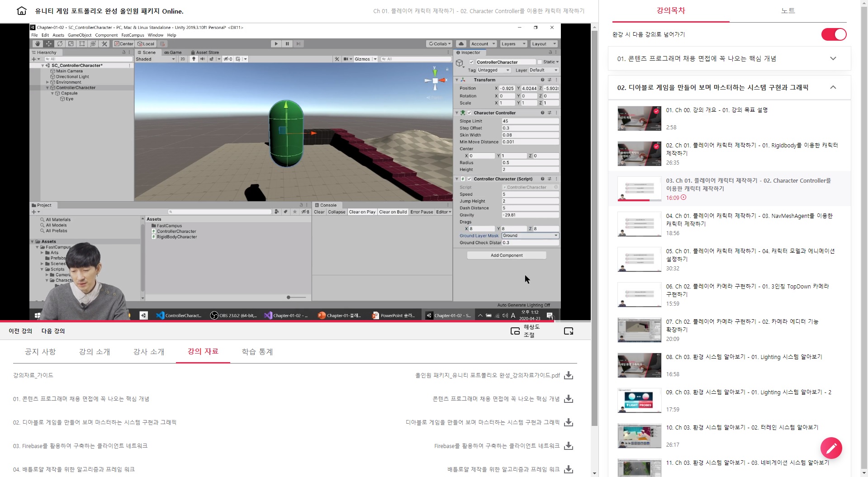Screen dimensions: 868x477
Task: Download the 강의자료_가이드 pdf file
Action: point(569,375)
